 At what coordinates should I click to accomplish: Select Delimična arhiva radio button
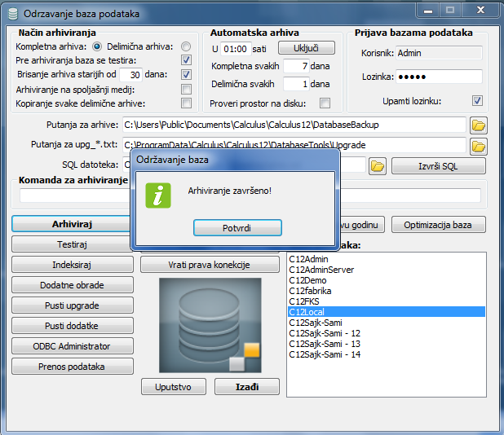pos(186,46)
